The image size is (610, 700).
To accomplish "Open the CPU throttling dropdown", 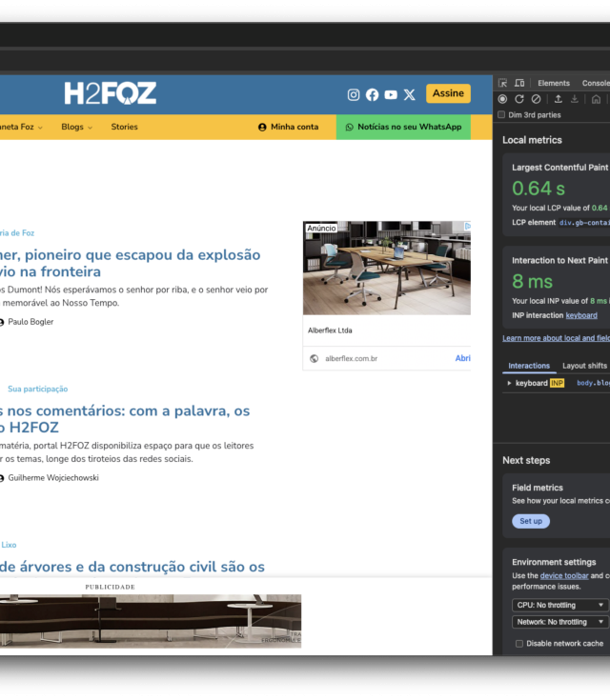I will (x=559, y=605).
